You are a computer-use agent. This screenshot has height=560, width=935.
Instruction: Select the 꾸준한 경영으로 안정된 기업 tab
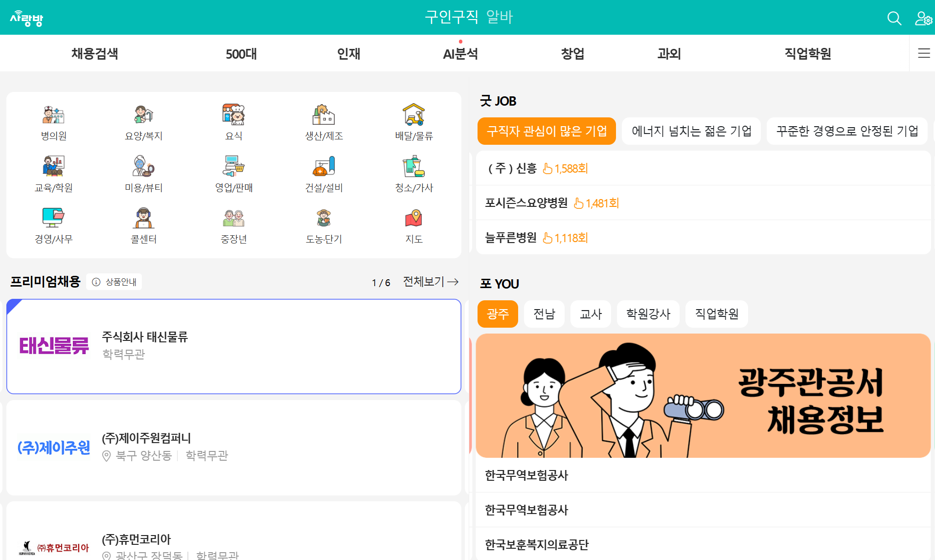click(x=847, y=131)
